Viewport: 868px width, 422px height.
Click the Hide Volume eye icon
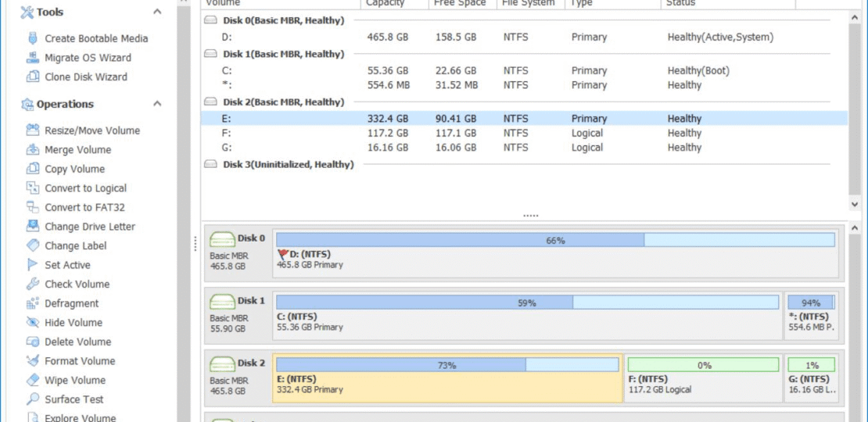[33, 323]
